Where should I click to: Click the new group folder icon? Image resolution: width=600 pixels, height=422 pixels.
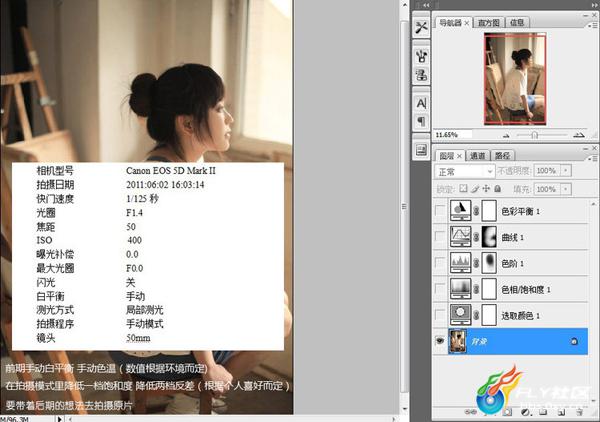(x=543, y=412)
